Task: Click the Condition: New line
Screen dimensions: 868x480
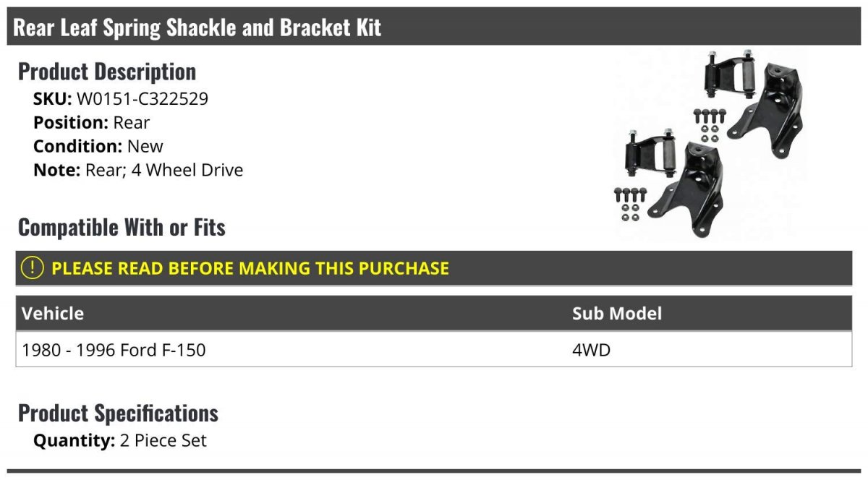Action: point(98,147)
